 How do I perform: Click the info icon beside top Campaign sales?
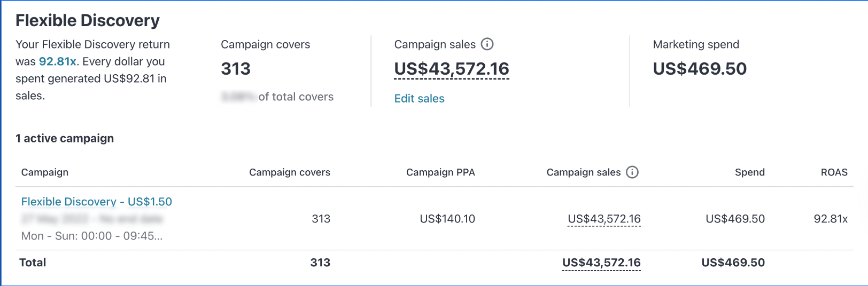(487, 44)
